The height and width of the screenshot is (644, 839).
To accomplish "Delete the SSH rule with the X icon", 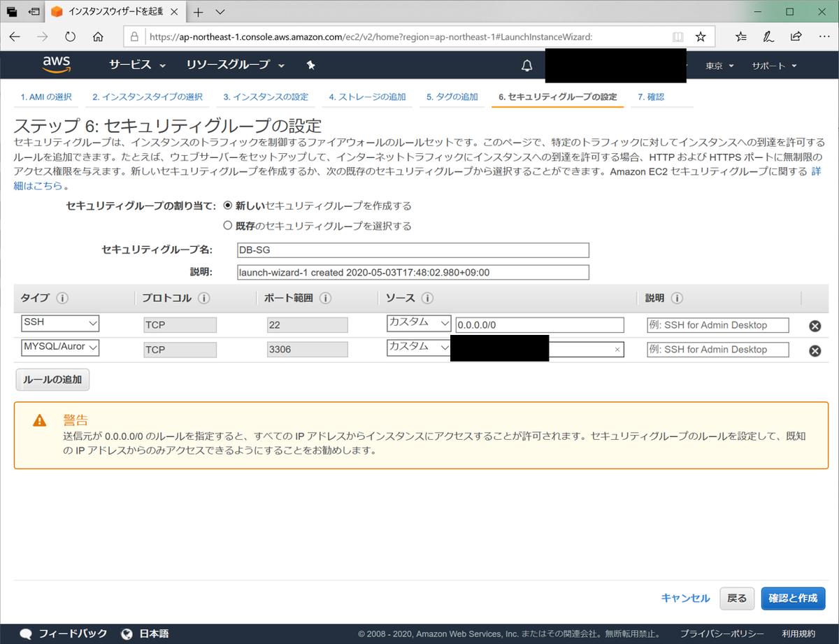I will click(x=815, y=325).
